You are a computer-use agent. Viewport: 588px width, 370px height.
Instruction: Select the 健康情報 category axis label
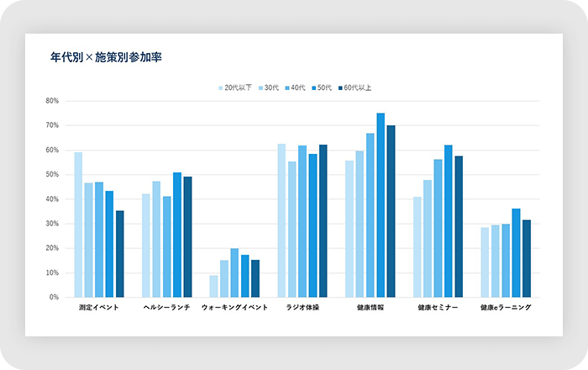[370, 308]
